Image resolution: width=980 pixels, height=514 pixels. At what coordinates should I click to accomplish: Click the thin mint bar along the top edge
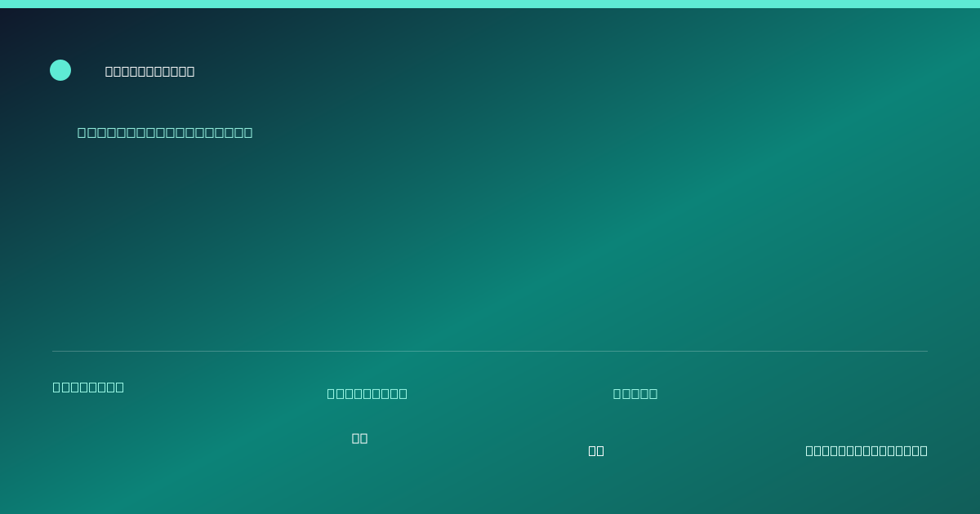point(490,4)
